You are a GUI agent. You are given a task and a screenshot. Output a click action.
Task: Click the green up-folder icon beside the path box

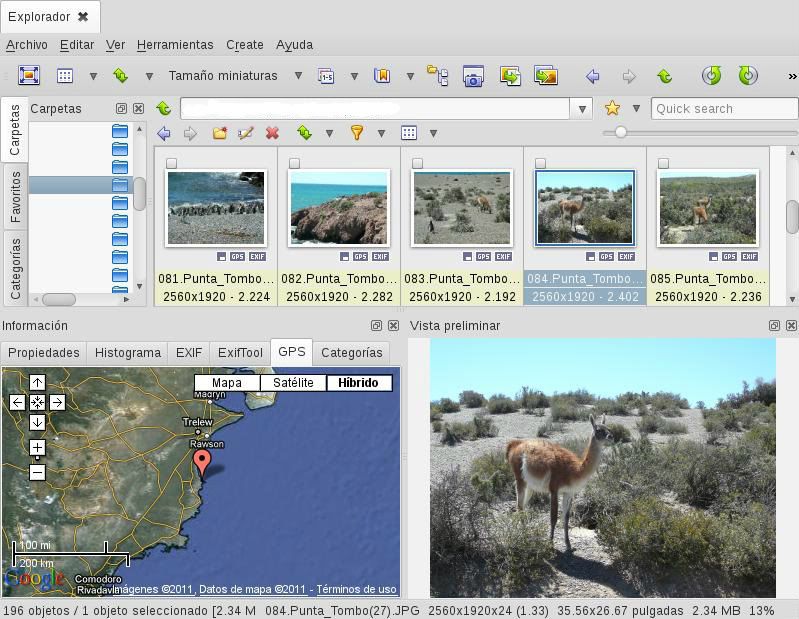[x=164, y=108]
